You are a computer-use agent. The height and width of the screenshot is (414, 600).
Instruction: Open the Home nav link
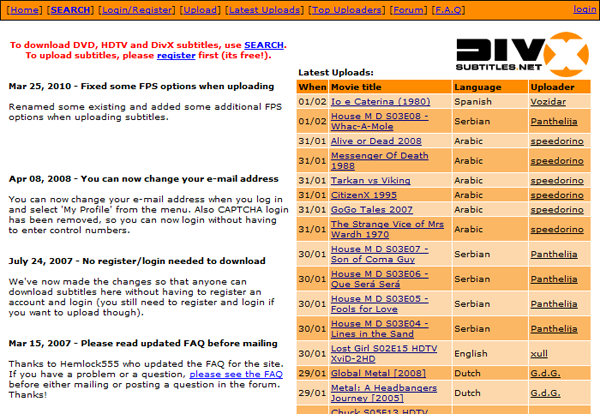tap(24, 10)
